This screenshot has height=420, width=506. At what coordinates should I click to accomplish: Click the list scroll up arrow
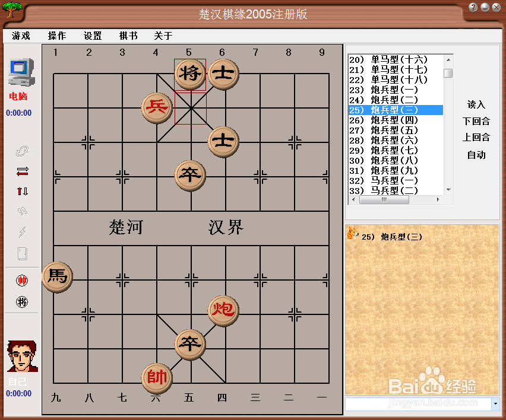pyautogui.click(x=448, y=60)
